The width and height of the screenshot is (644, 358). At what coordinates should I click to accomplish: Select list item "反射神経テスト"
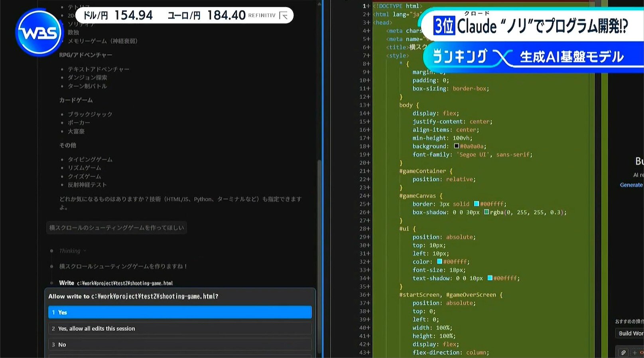tap(87, 185)
